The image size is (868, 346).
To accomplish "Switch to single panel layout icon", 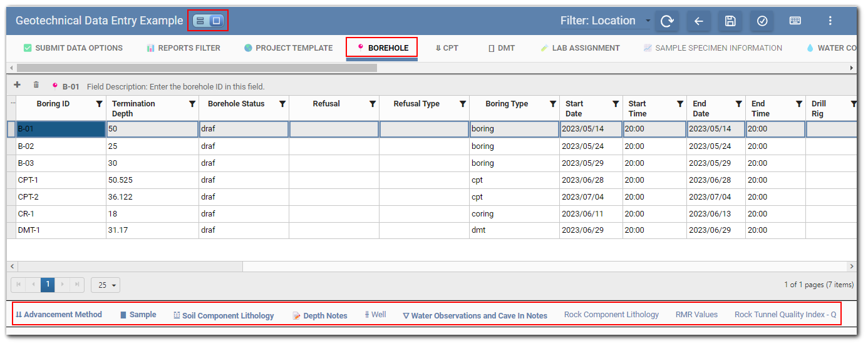I will 216,21.
